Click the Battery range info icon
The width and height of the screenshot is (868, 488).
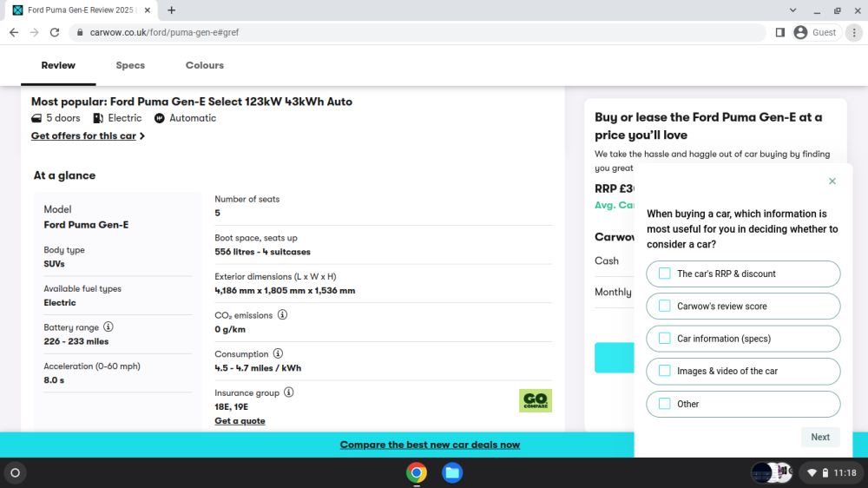pyautogui.click(x=108, y=326)
